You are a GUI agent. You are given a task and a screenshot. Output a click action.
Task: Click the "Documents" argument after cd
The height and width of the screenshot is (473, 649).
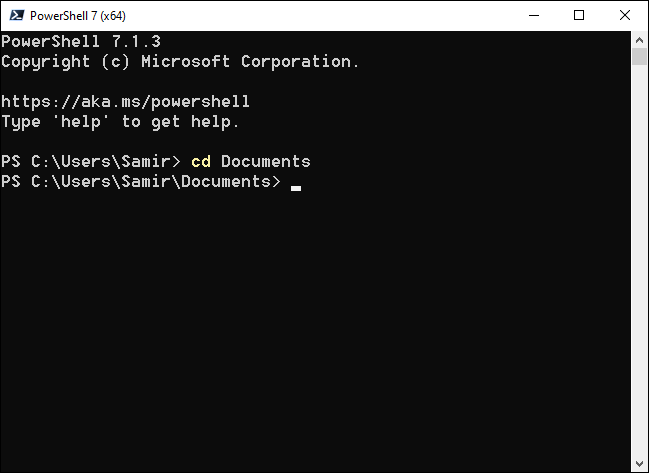click(265, 161)
